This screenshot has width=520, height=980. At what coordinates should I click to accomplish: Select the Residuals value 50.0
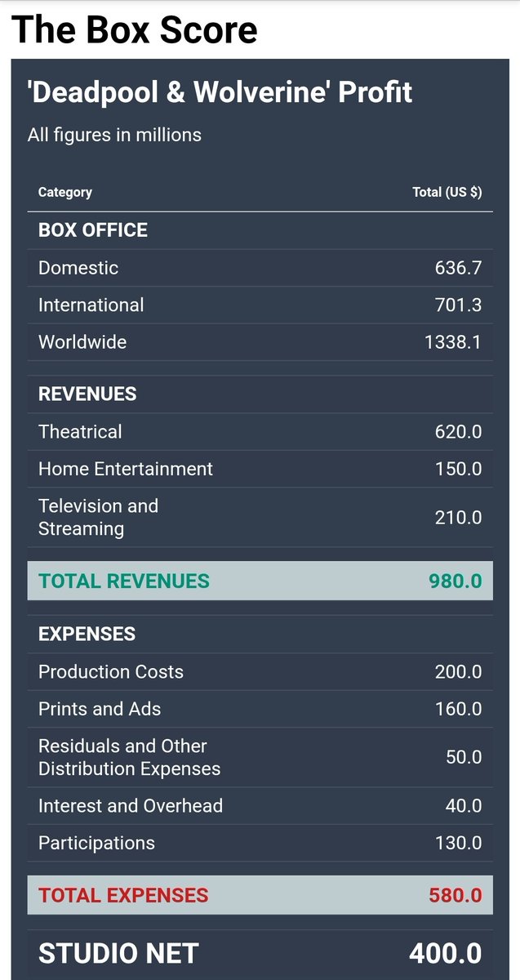coord(464,758)
